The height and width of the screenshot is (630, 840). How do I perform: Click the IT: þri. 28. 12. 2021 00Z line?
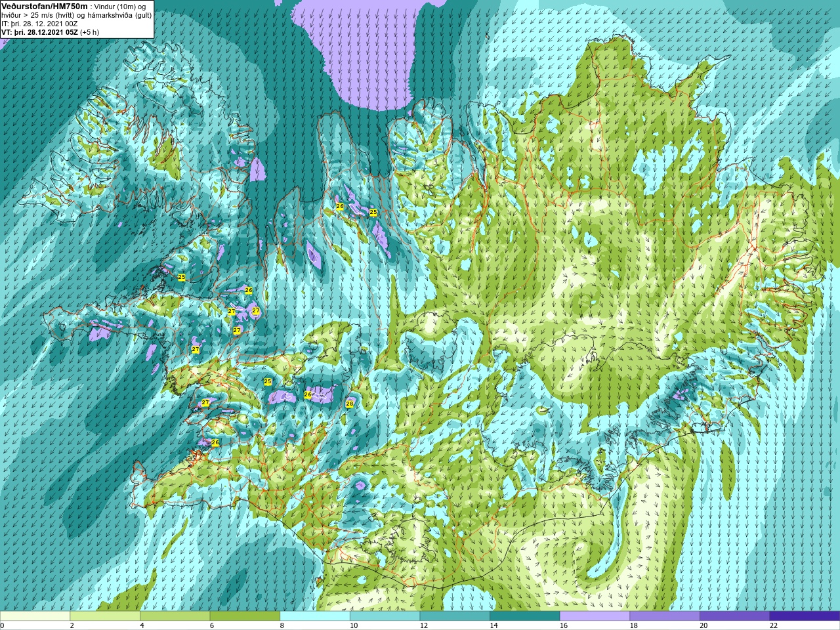[40, 24]
